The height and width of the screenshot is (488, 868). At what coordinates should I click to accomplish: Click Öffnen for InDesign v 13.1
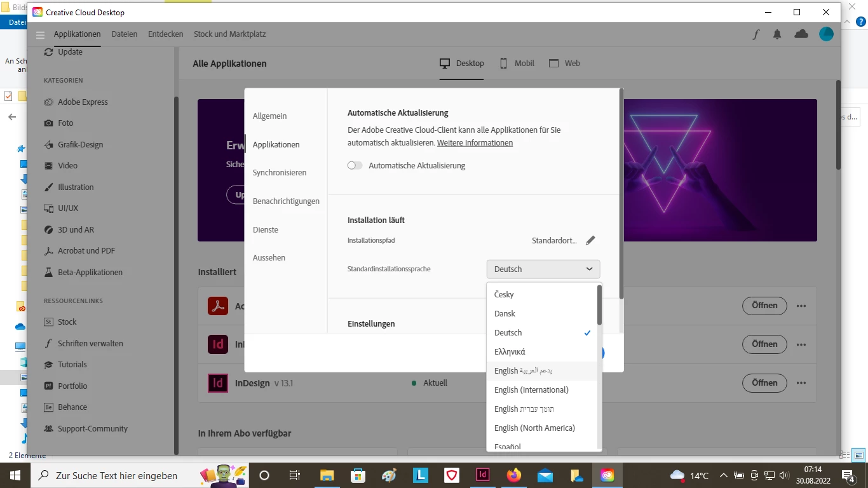point(764,383)
